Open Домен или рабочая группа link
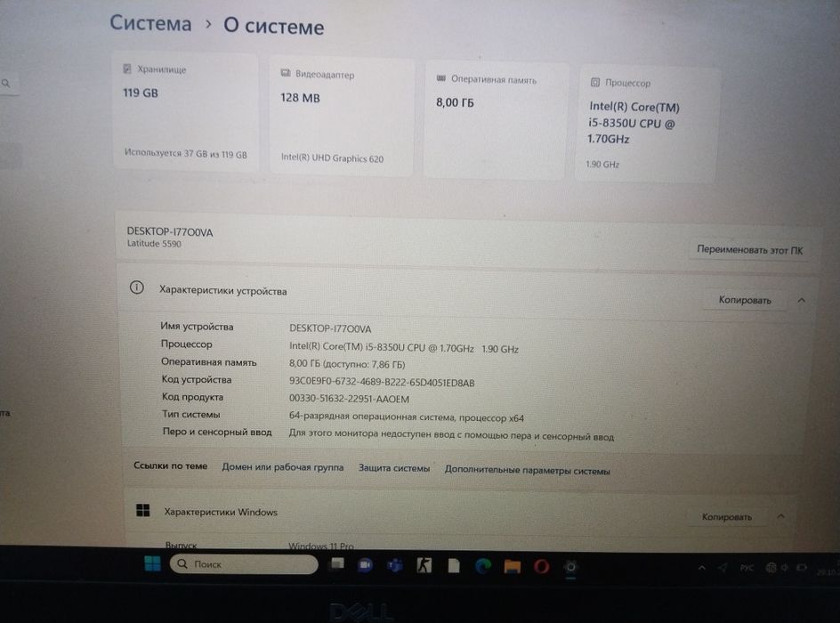Image resolution: width=840 pixels, height=623 pixels. pos(283,467)
